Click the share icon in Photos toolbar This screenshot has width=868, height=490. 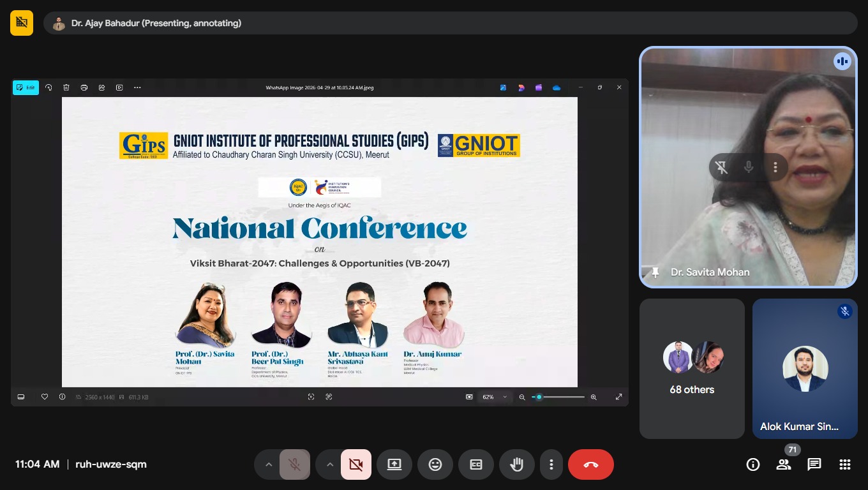point(101,87)
